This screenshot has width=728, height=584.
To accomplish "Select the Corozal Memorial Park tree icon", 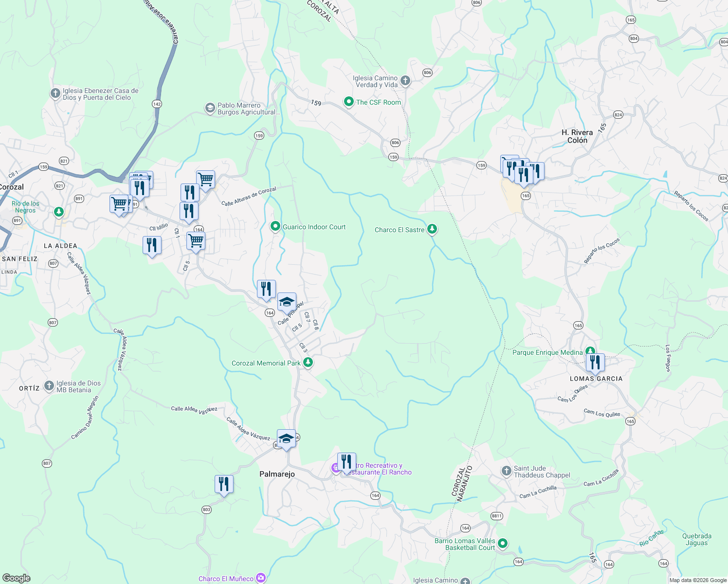I will pos(308,363).
